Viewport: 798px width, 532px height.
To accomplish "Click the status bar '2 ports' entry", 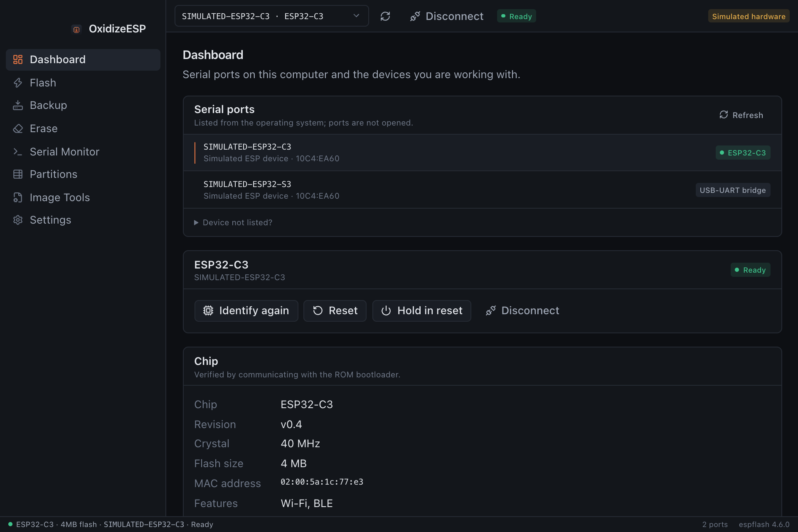I will click(x=715, y=525).
